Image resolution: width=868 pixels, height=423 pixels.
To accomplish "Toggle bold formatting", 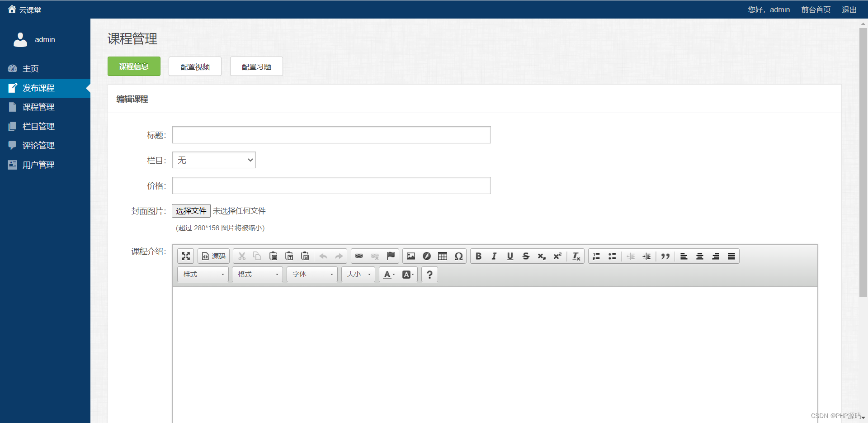I will click(x=478, y=256).
